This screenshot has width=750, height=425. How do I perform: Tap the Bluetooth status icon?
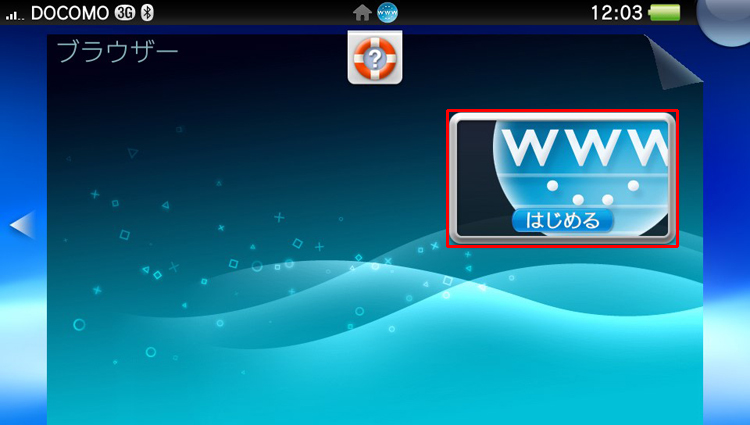147,13
